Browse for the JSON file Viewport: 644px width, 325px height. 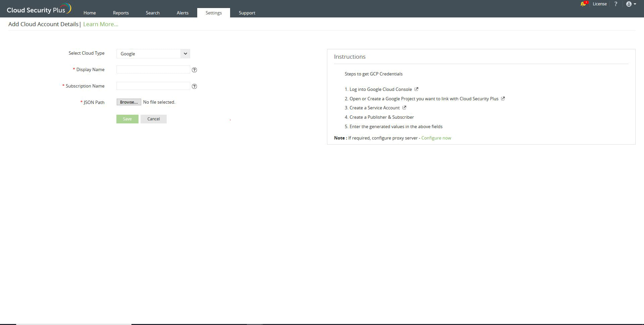click(x=129, y=102)
